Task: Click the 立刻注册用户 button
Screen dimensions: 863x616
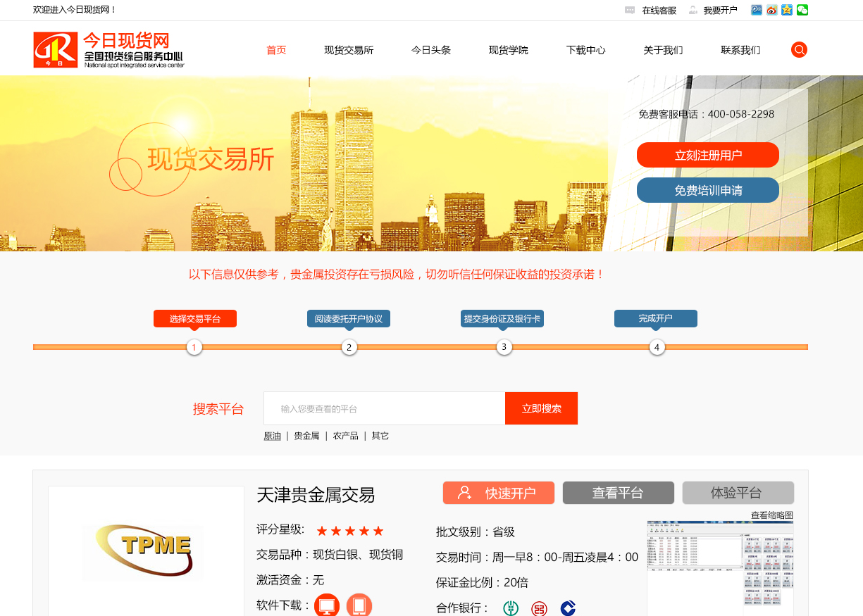Action: [x=707, y=155]
